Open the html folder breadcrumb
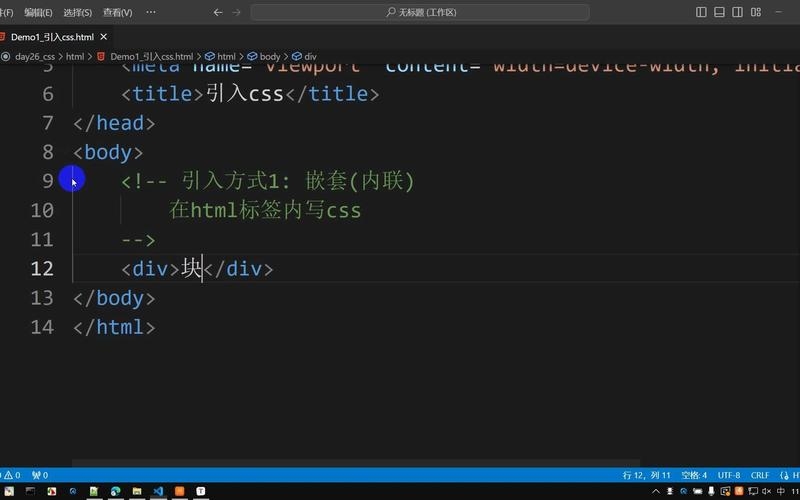 (x=74, y=57)
